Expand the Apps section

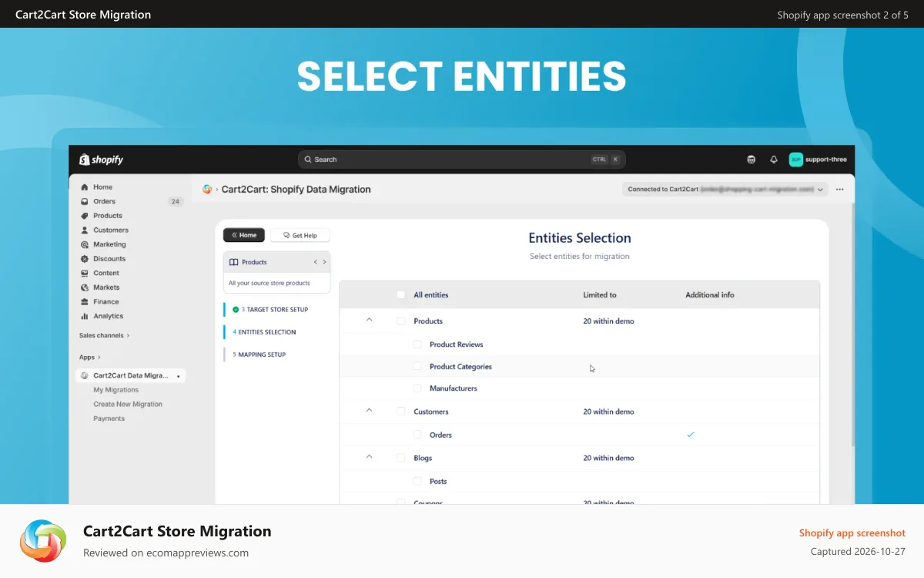(90, 357)
